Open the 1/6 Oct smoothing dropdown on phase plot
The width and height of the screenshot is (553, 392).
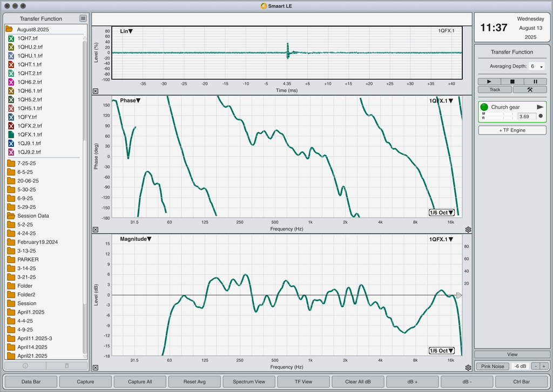[442, 213]
